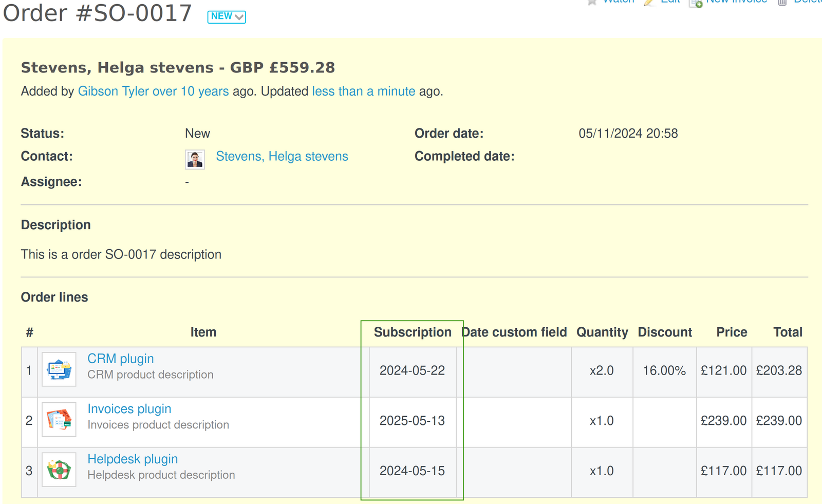Open Stevens, Helga stevens contact link
The image size is (822, 504).
(282, 156)
